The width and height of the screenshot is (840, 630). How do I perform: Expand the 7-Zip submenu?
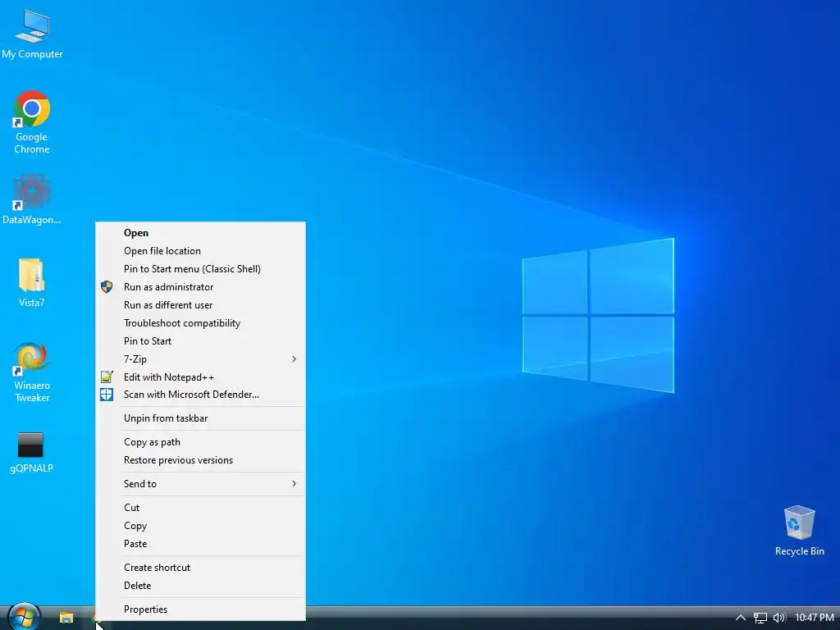coord(200,359)
